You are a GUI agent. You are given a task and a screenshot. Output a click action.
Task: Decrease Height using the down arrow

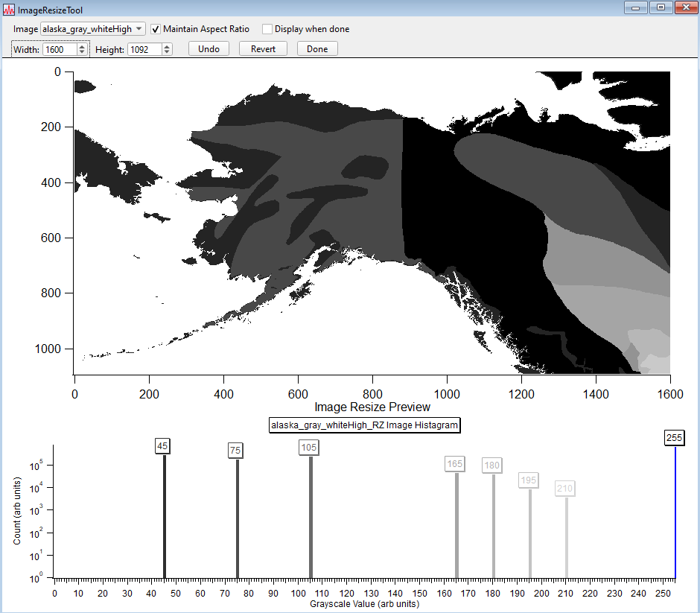pyautogui.click(x=167, y=52)
